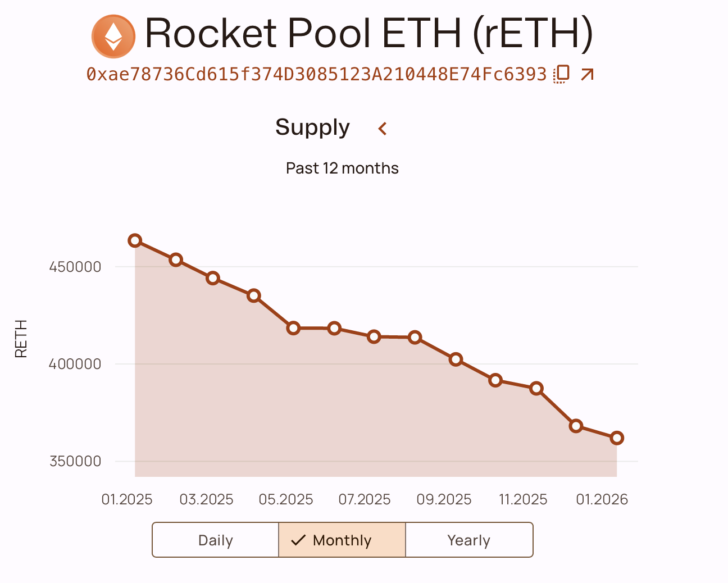Screen dimensions: 728x583
Task: Enable the Daily view toggle
Action: (x=215, y=540)
